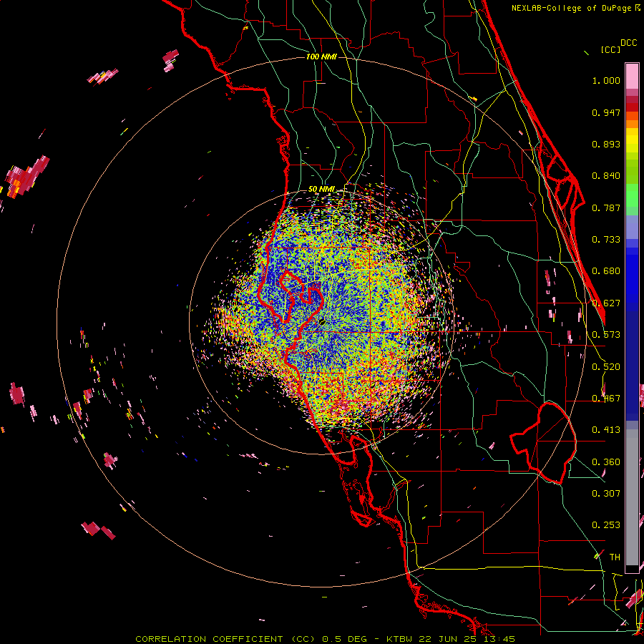Click the TH threshold label
The width and height of the screenshot is (644, 644).
click(x=615, y=557)
